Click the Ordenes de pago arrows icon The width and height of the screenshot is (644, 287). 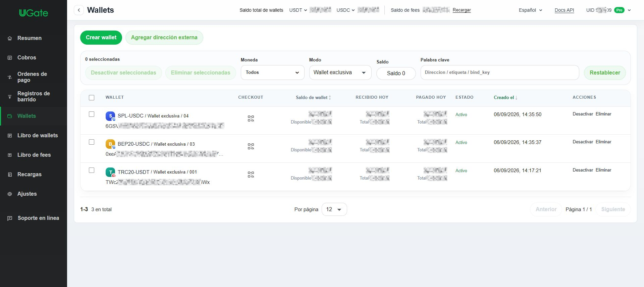tap(10, 77)
